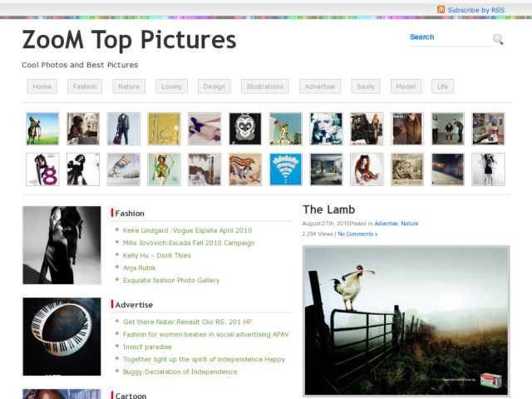The image size is (532, 399).
Task: Open the Insect paradise post
Action: click(x=147, y=347)
